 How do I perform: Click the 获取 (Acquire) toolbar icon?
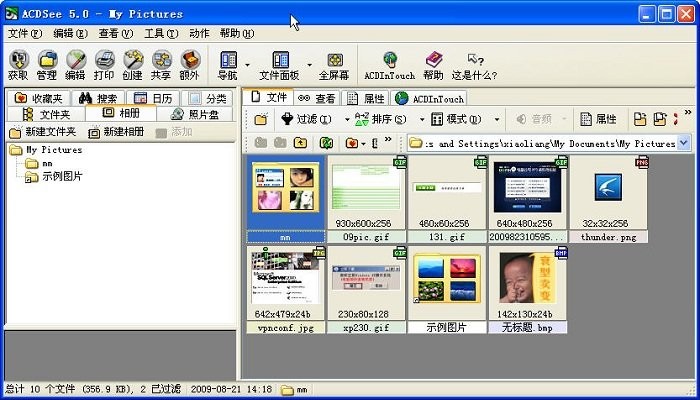[18, 65]
